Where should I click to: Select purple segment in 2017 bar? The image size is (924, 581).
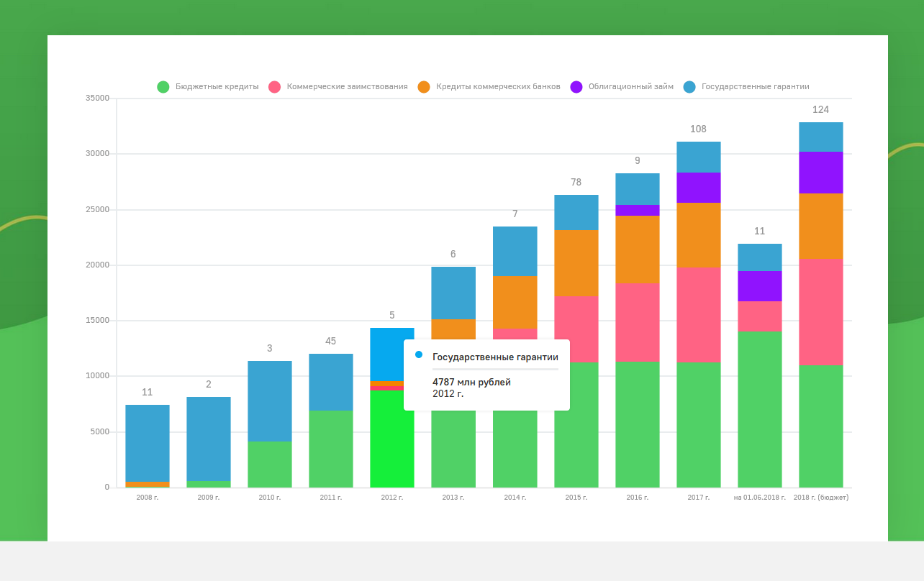pos(698,188)
